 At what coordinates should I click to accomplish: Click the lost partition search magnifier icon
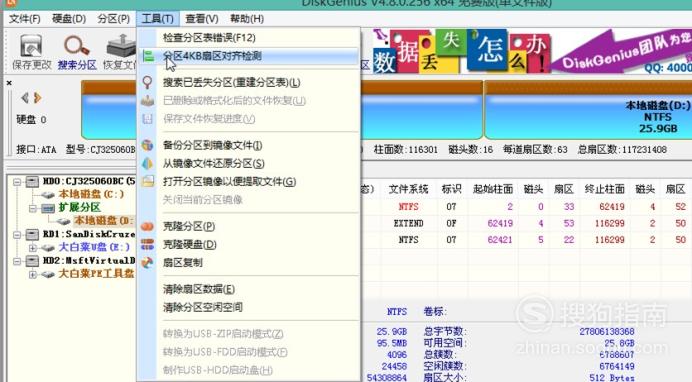147,82
